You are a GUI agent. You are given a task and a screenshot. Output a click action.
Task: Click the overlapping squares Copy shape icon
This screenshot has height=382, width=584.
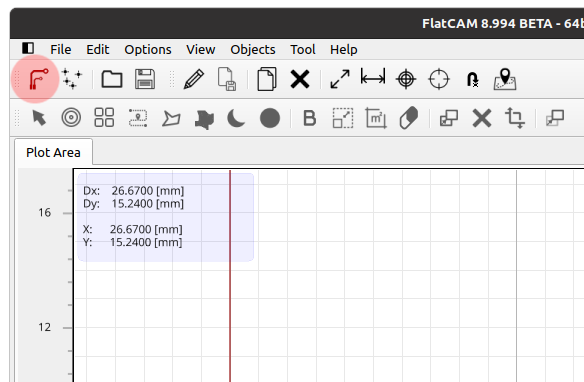(x=449, y=118)
